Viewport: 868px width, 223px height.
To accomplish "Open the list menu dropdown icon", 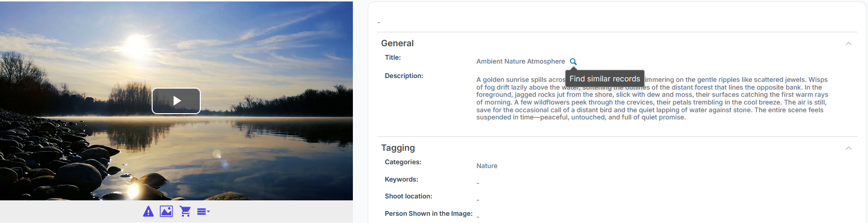I will (x=203, y=211).
